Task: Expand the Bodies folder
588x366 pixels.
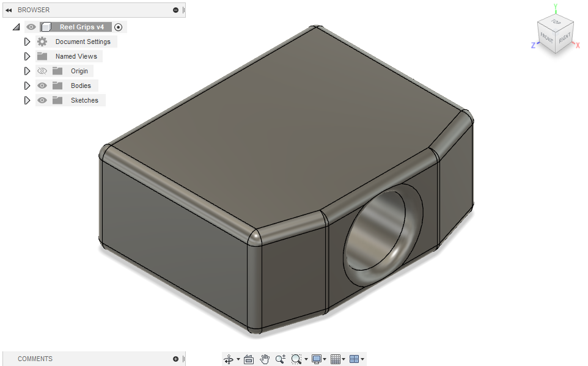Action: (x=27, y=85)
